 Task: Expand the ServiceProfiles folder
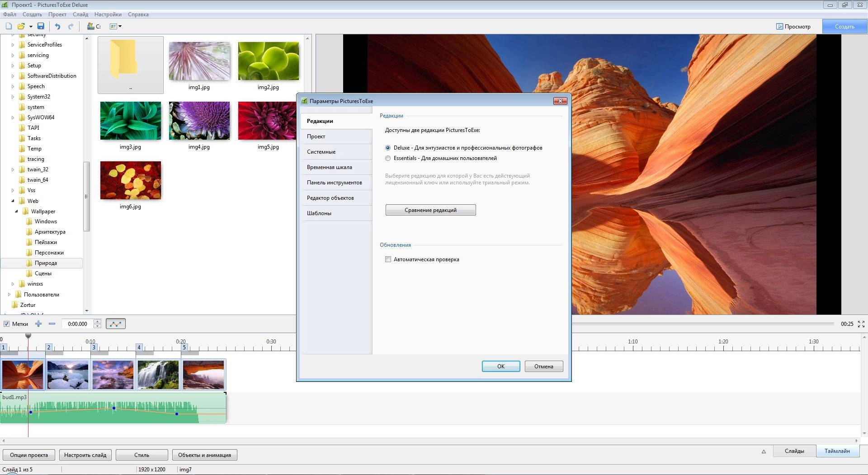point(13,45)
